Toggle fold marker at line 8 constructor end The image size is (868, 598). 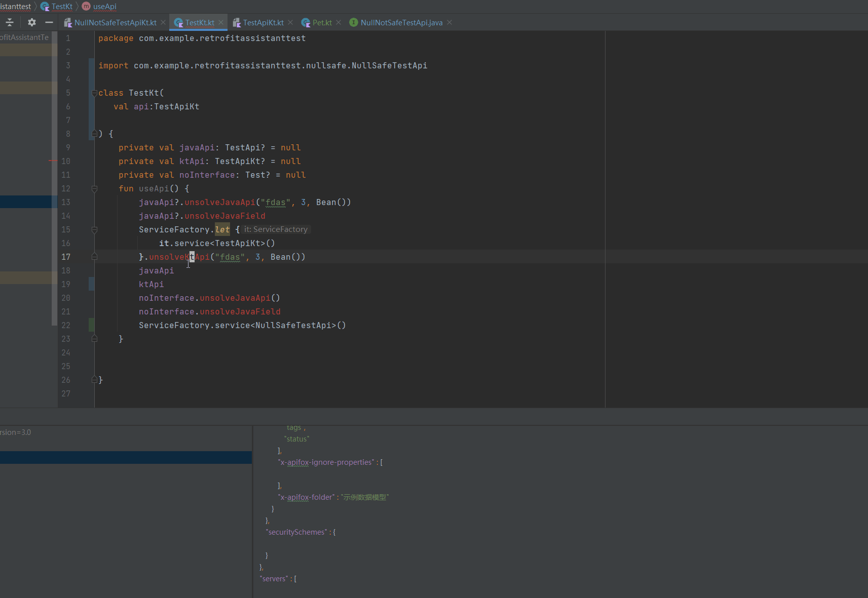click(x=94, y=134)
